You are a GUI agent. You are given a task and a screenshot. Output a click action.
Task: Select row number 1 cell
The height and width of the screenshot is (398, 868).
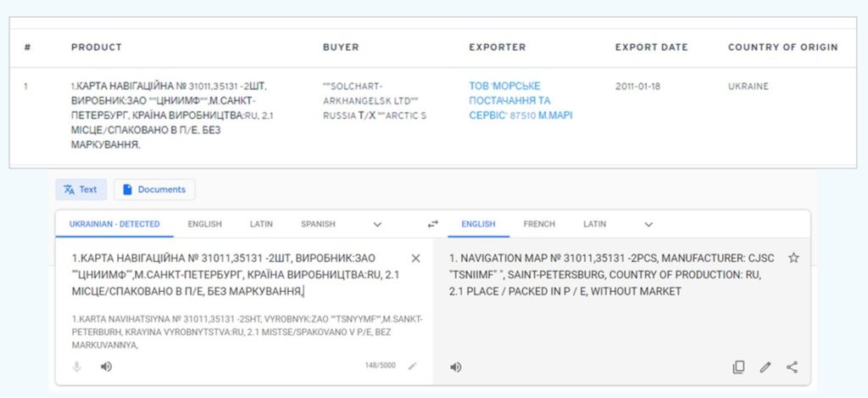click(26, 87)
